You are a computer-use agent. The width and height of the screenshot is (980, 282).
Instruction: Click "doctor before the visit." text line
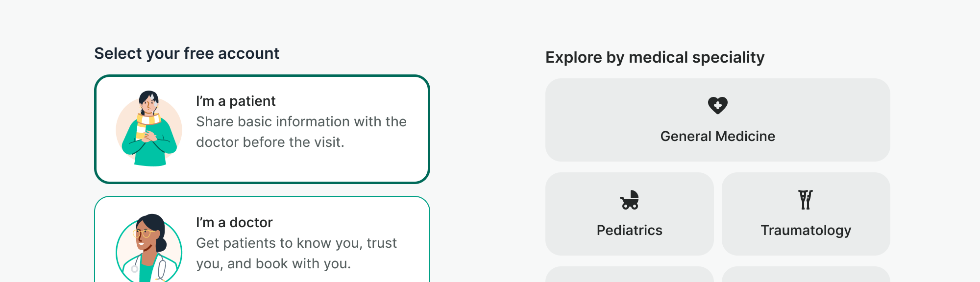(270, 142)
